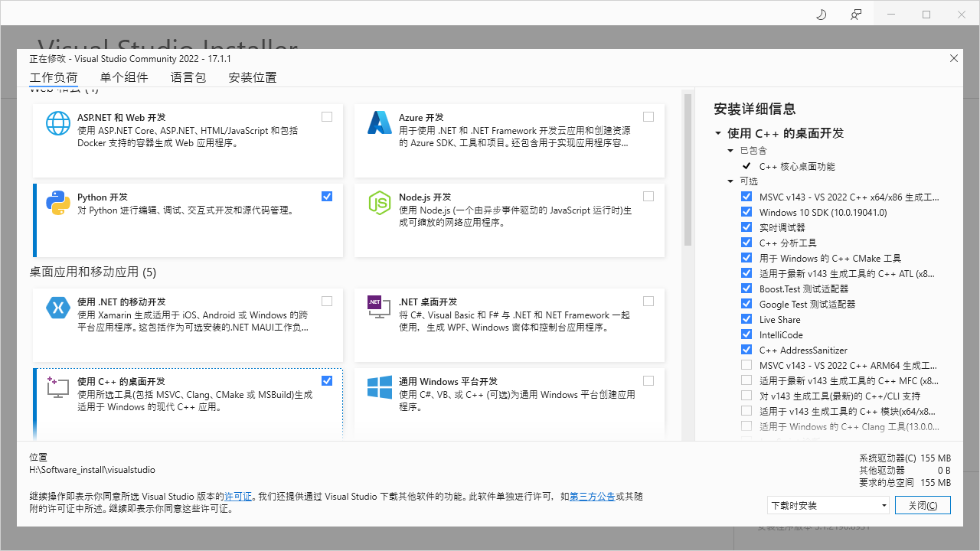Click the 通用 Windows 平台开发 icon
Screen dimensions: 980x551
(380, 387)
